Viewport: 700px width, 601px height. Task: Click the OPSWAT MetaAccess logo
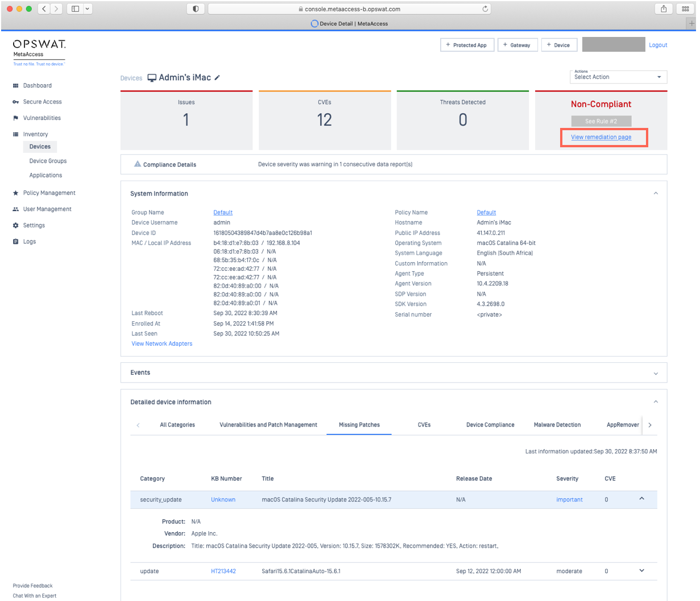coord(39,52)
